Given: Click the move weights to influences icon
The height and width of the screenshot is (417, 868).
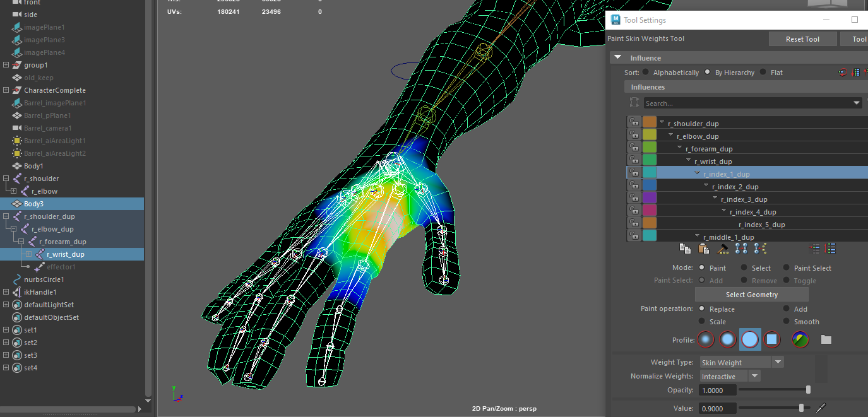Looking at the screenshot, I should click(x=742, y=249).
